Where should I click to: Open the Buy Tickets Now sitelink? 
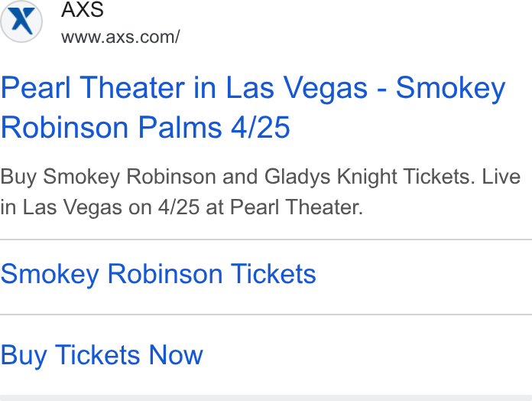pyautogui.click(x=102, y=356)
